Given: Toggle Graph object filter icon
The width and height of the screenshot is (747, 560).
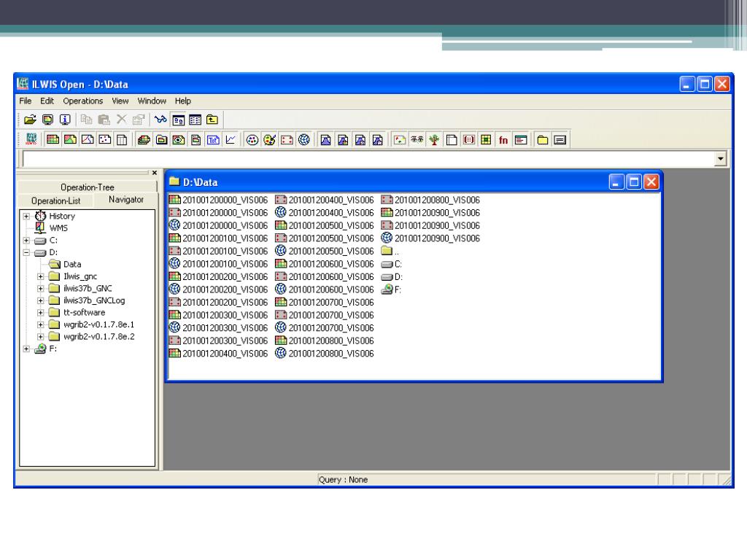Looking at the screenshot, I should click(231, 139).
